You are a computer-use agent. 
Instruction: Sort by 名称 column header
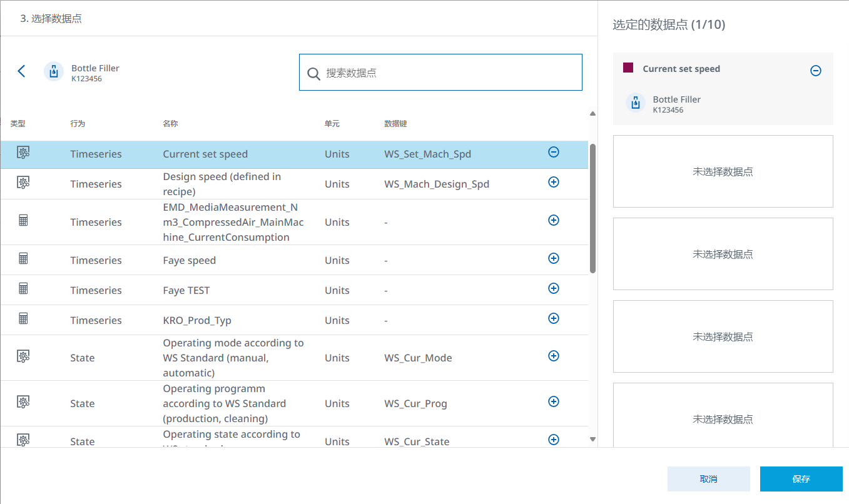coord(170,124)
